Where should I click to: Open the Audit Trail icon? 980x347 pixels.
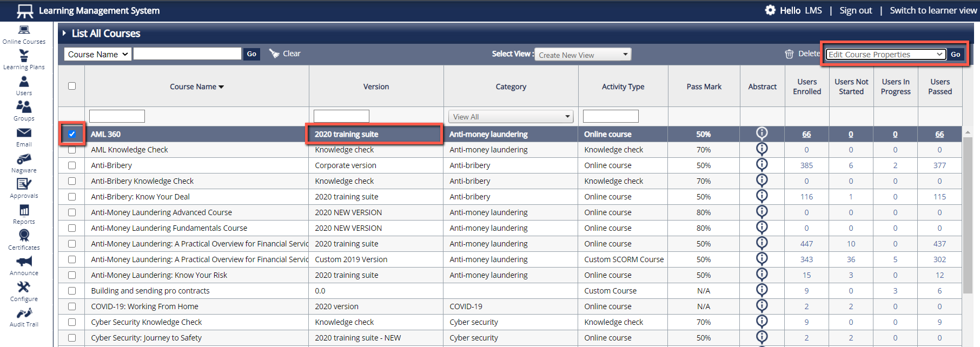[x=24, y=314]
